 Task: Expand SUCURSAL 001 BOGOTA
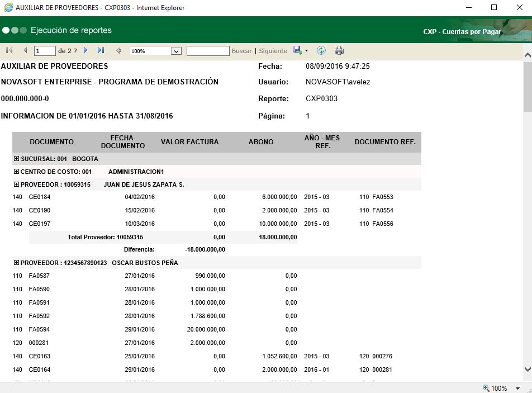(x=15, y=159)
